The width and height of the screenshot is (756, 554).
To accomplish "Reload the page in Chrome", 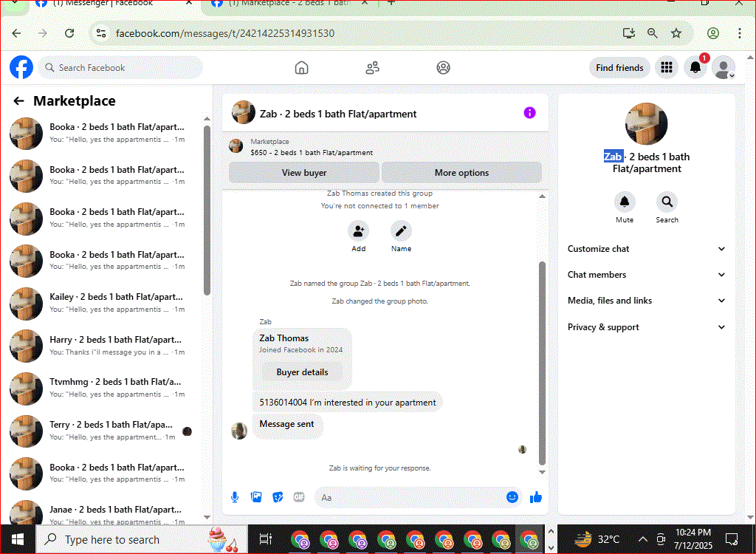I will pyautogui.click(x=69, y=33).
